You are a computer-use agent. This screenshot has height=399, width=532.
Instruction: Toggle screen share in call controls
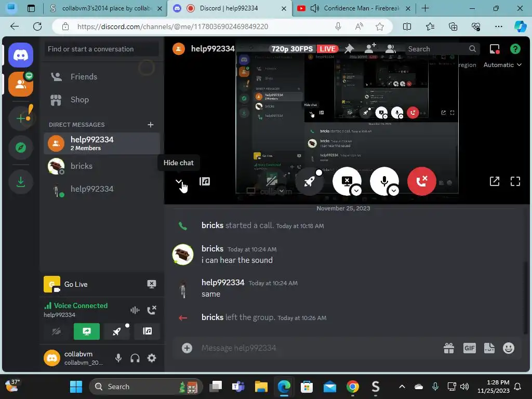coord(347,181)
